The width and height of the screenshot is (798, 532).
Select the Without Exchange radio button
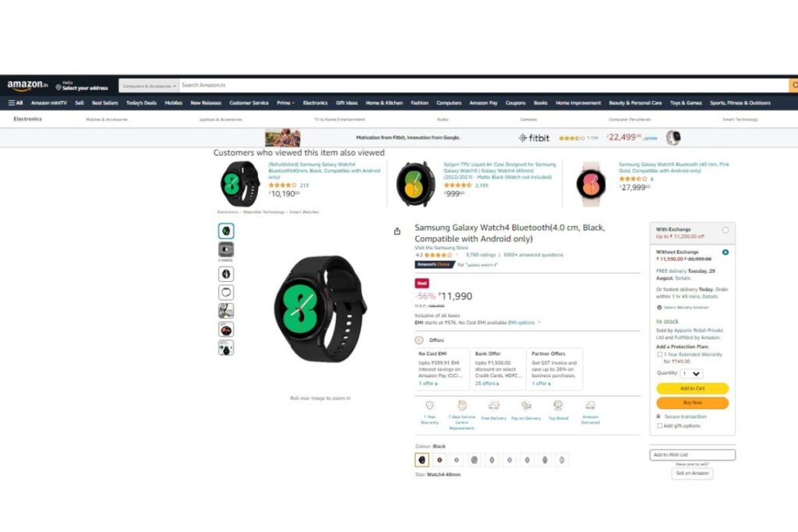tap(726, 252)
